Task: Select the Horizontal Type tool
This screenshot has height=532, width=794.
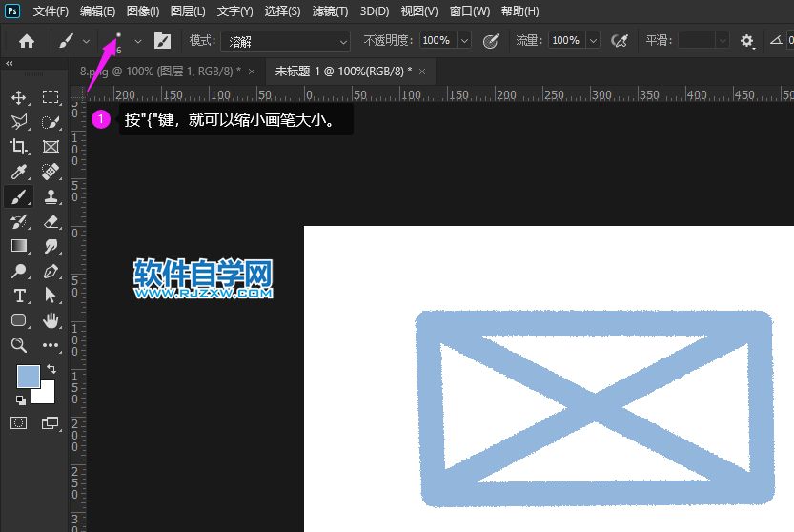Action: pyautogui.click(x=19, y=296)
